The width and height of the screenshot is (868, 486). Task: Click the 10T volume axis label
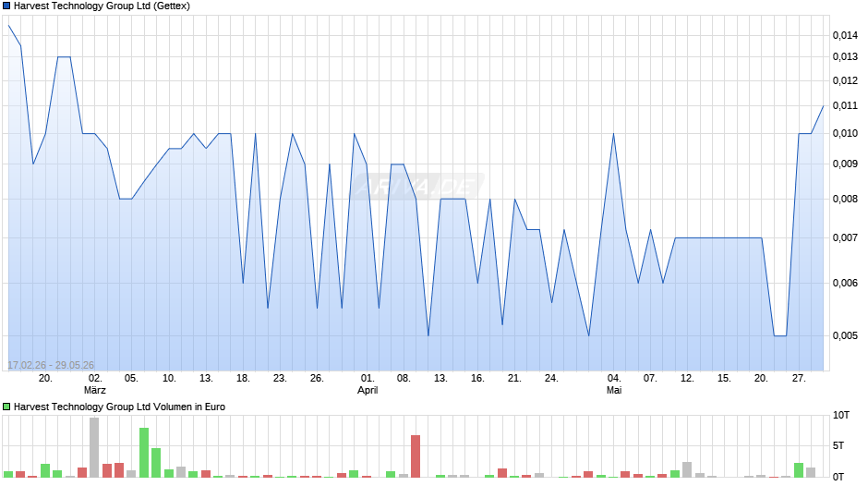click(841, 416)
